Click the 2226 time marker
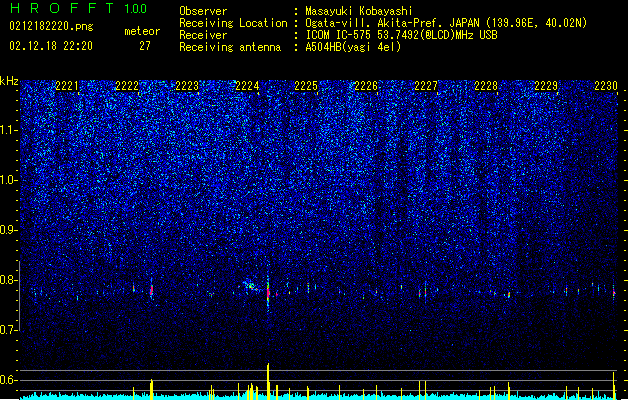This screenshot has height=400, width=629. (x=366, y=86)
